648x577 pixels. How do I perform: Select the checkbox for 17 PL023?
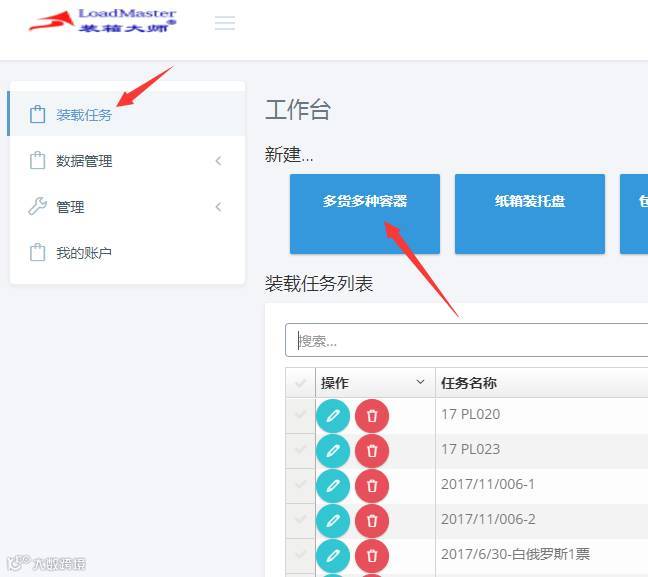[300, 449]
